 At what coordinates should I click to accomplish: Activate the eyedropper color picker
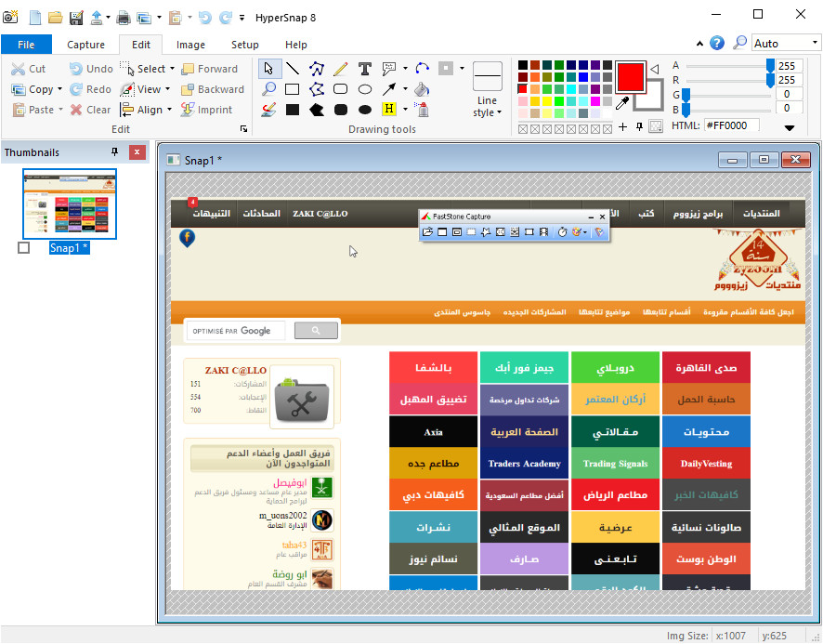pos(622,103)
